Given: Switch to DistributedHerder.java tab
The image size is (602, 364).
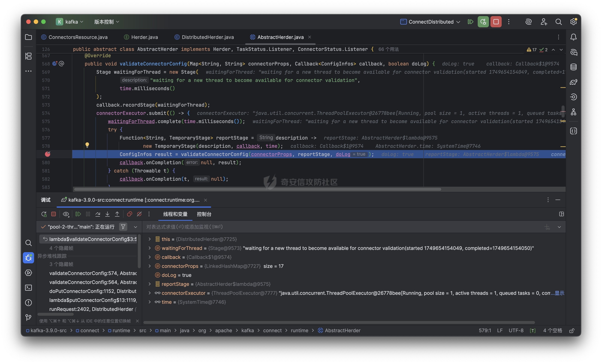Looking at the screenshot, I should (x=204, y=37).
